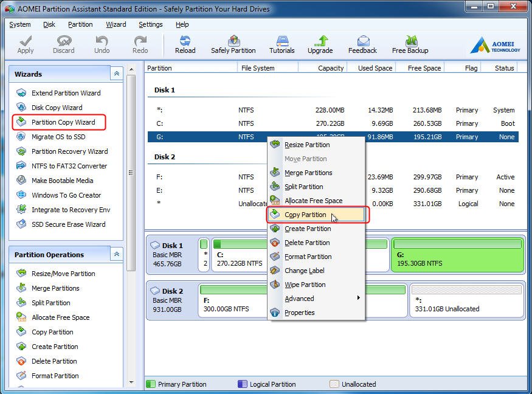The image size is (532, 394).
Task: Select the F: partition row in list
Action: (x=333, y=177)
